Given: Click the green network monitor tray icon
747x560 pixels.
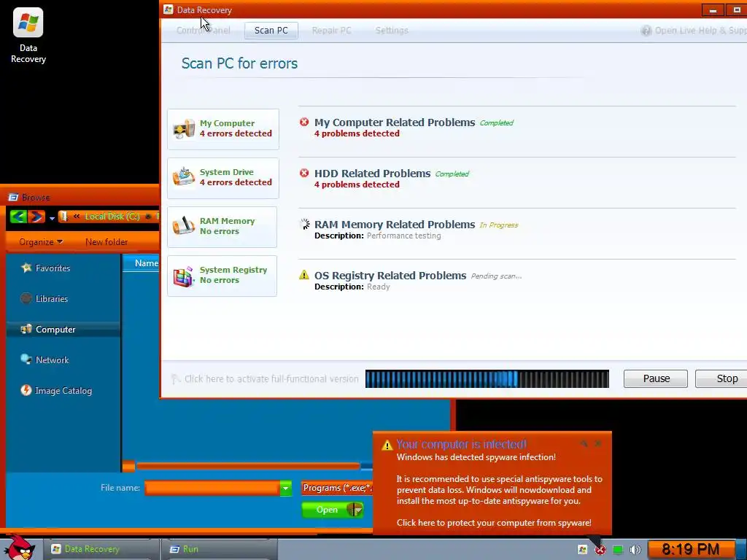Looking at the screenshot, I should click(618, 550).
